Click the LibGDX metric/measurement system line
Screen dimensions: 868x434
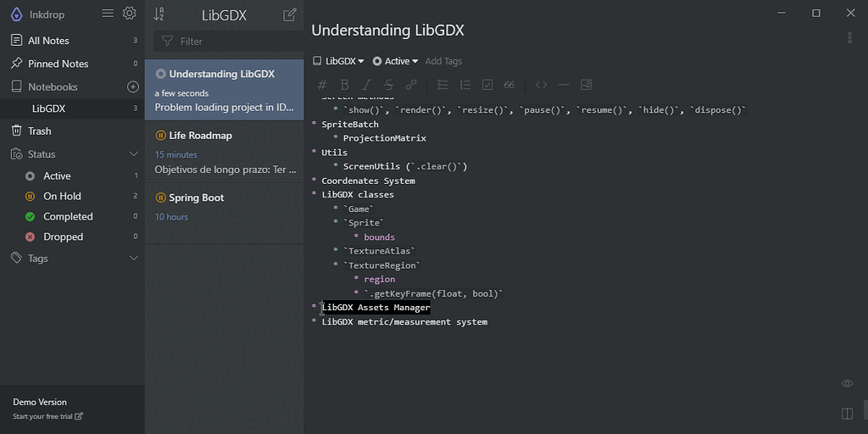(404, 322)
